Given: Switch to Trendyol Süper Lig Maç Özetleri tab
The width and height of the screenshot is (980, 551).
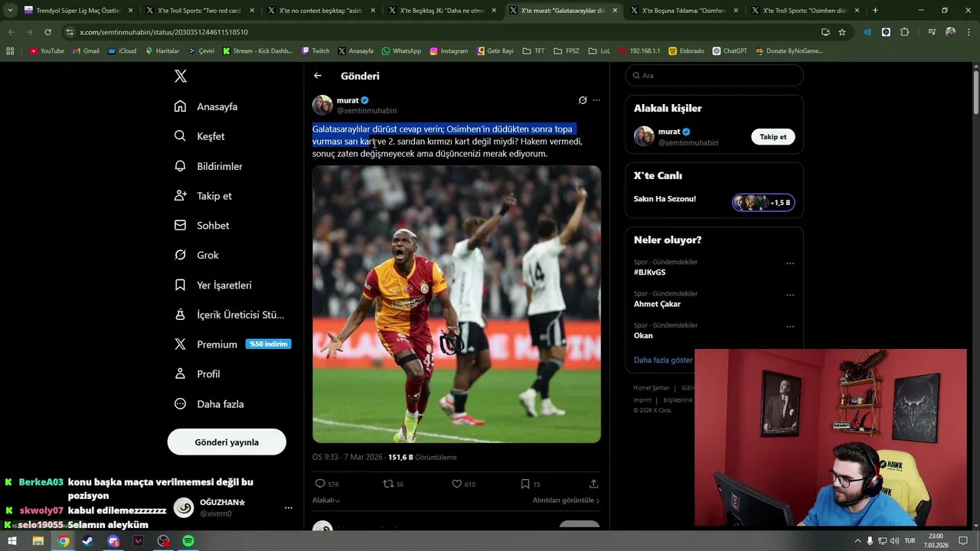Looking at the screenshot, I should click(78, 11).
